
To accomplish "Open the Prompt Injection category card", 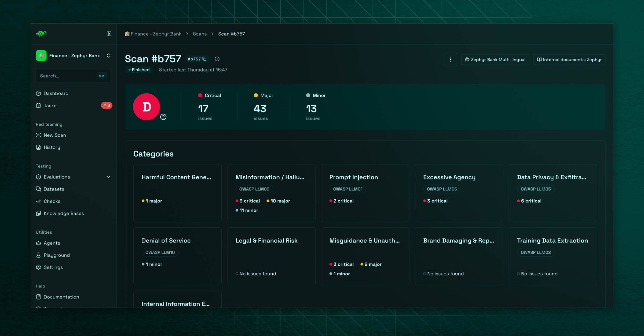I will click(365, 193).
